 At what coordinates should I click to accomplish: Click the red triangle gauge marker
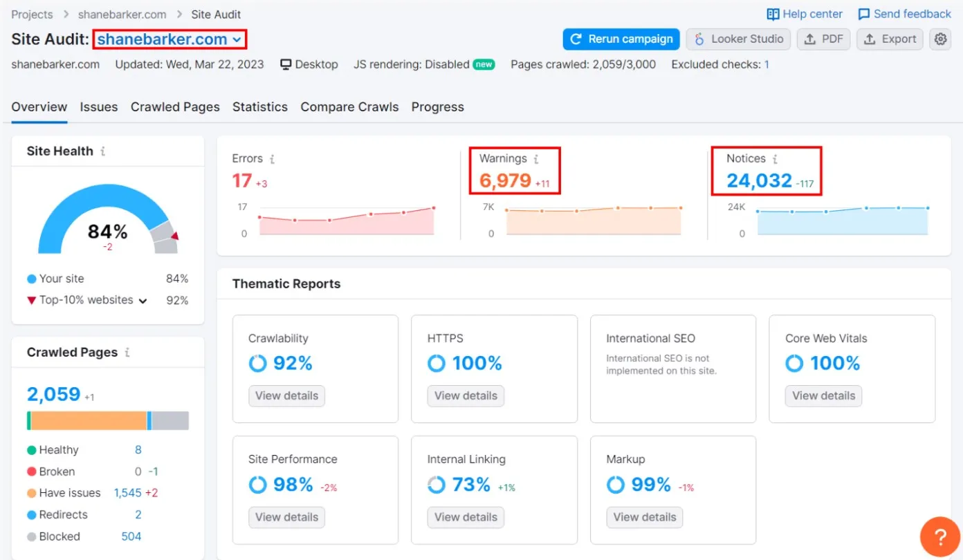(x=175, y=236)
